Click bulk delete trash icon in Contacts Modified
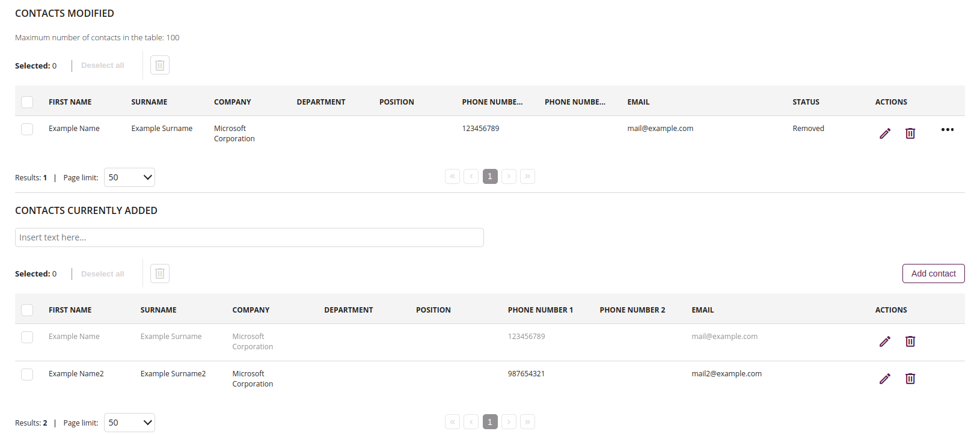This screenshot has width=980, height=434. pyautogui.click(x=160, y=65)
